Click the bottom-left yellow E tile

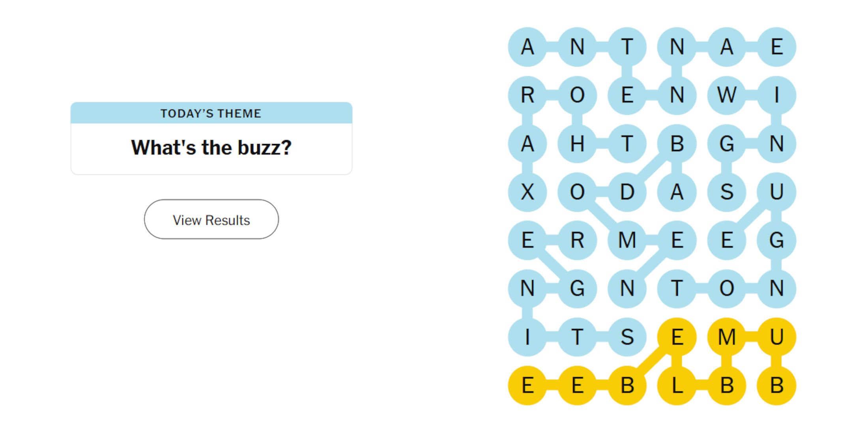point(528,385)
